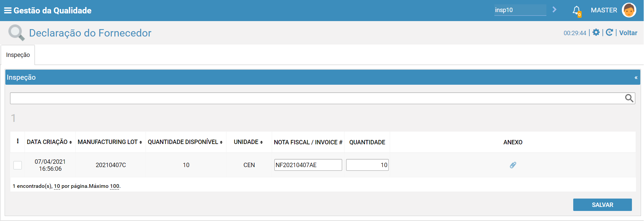Click the ANEXO column header
Viewport: 644px width, 223px height.
click(x=513, y=142)
